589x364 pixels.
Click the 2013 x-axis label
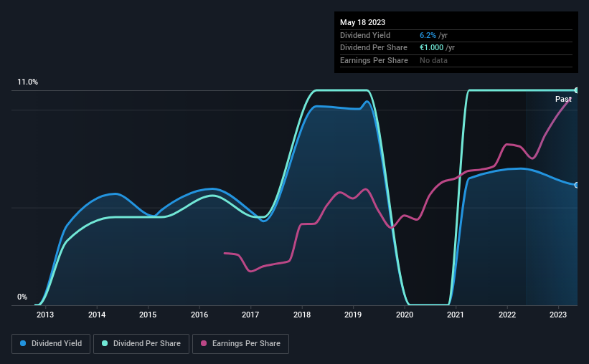pos(45,315)
